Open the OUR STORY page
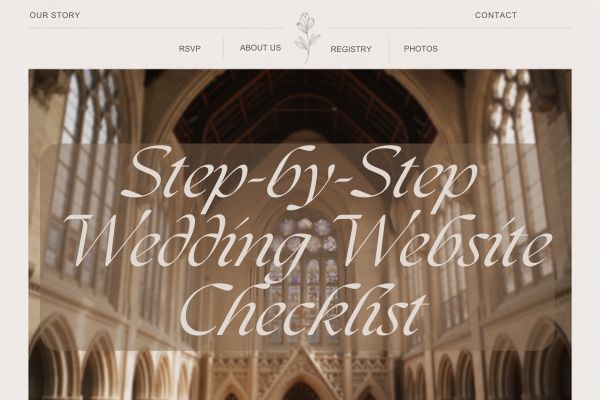Viewport: 600px width, 400px height. pyautogui.click(x=55, y=15)
